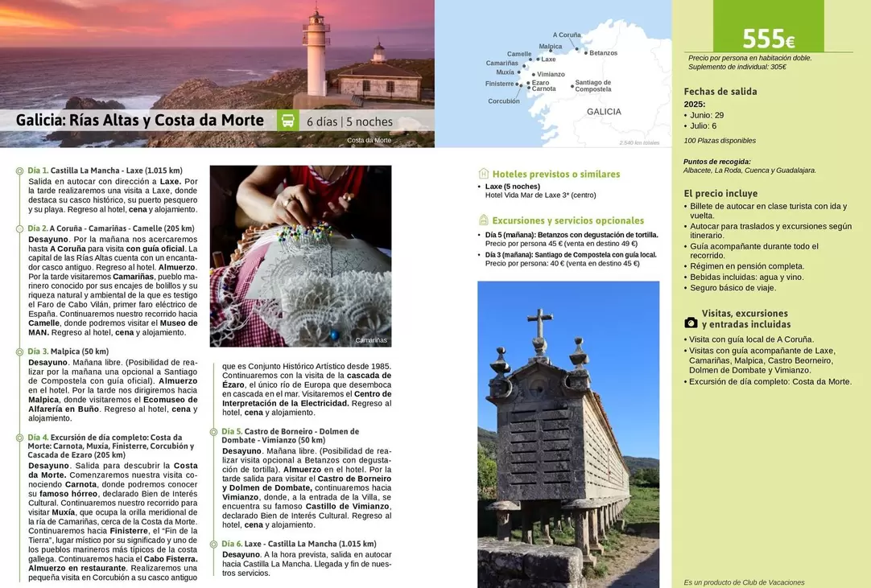This screenshot has width=871, height=588.
Task: Click Es un producto de Club de Vacaciones text
Action: point(745,582)
